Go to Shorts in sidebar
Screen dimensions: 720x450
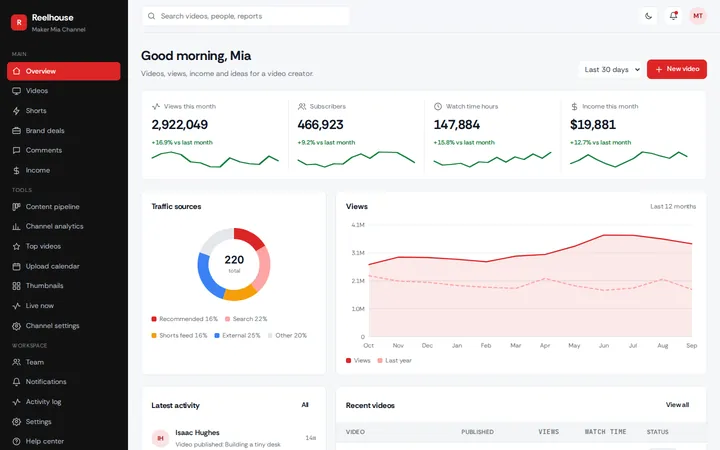[64, 111]
